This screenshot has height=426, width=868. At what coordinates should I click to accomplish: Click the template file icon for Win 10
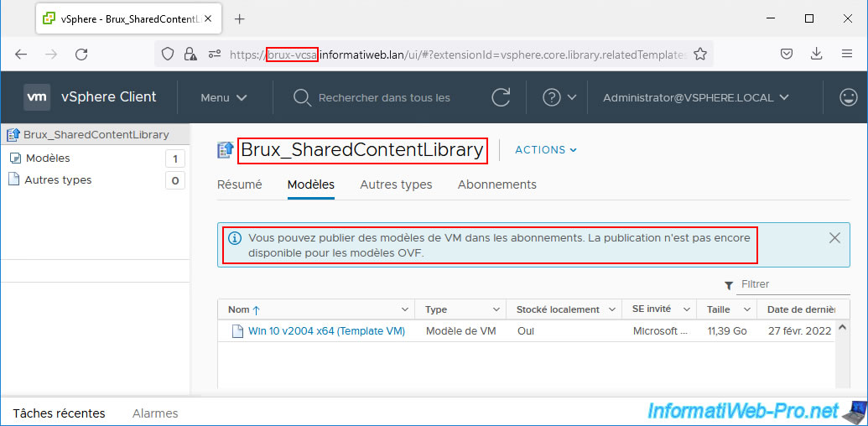point(237,331)
